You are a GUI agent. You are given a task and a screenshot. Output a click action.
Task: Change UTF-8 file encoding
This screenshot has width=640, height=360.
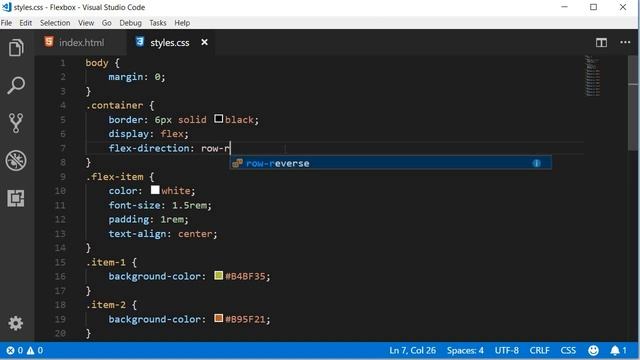click(x=507, y=350)
